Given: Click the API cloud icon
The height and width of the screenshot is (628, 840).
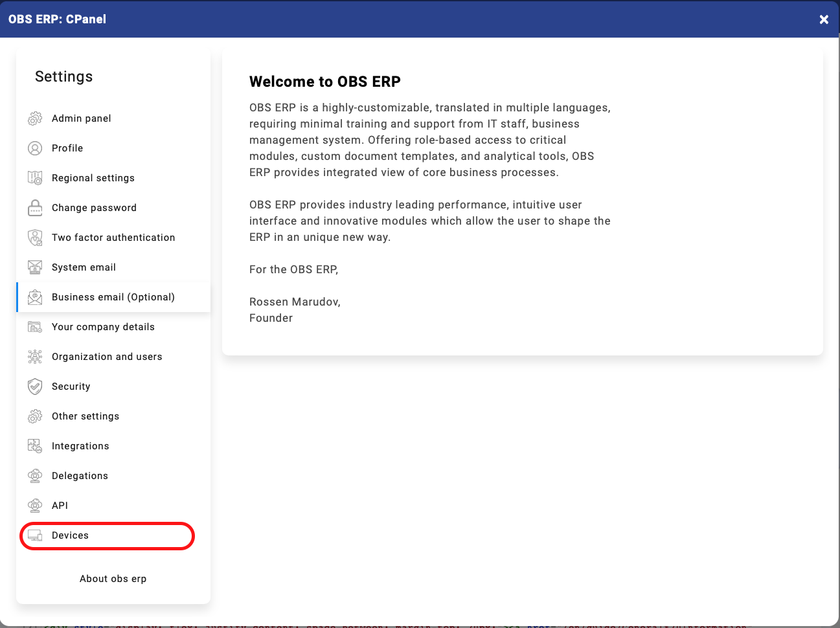Looking at the screenshot, I should pyautogui.click(x=35, y=506).
